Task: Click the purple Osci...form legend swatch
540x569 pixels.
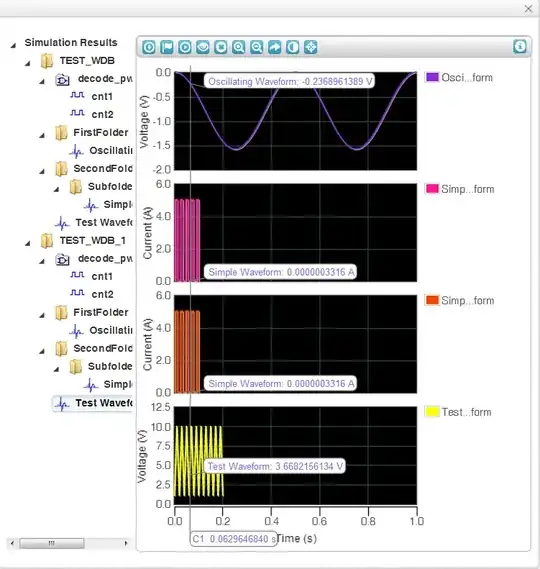Action: tap(432, 77)
